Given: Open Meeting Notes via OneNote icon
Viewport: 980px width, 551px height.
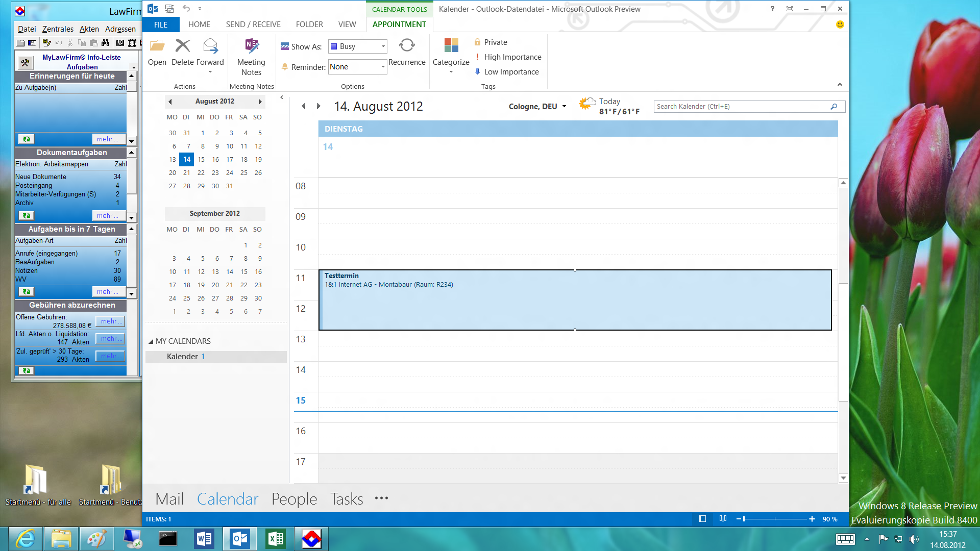Looking at the screenshot, I should click(251, 46).
